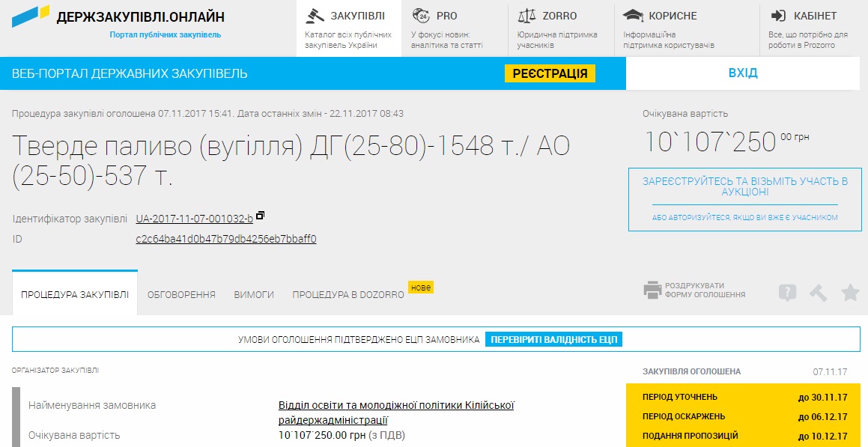868x447 pixels.
Task: Add tender to favorites with star icon
Action: pos(850,293)
